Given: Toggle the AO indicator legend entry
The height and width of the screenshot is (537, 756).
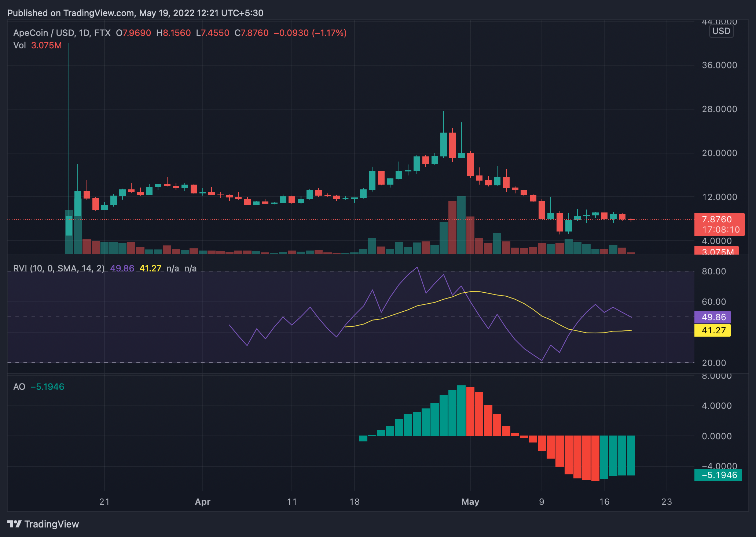Looking at the screenshot, I should click(x=20, y=386).
